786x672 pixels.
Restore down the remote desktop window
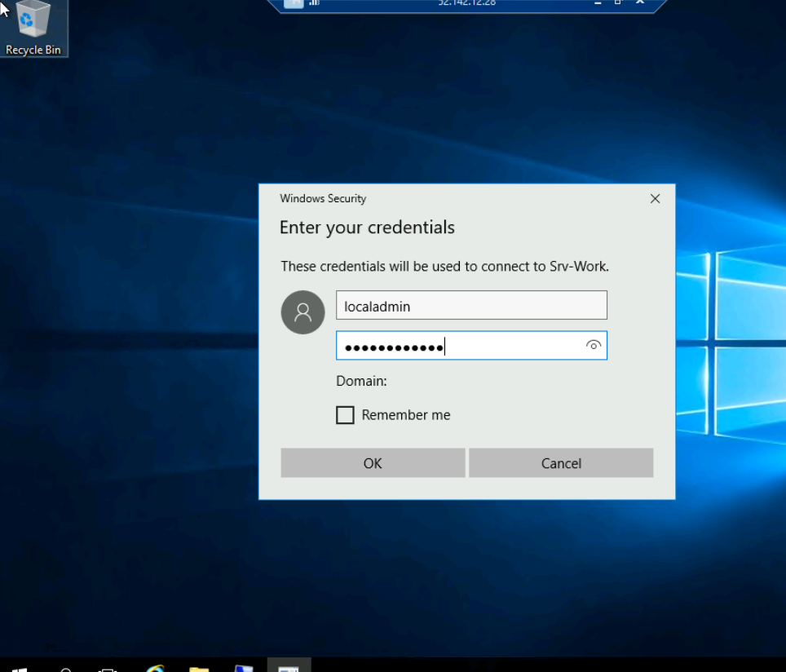(x=618, y=2)
